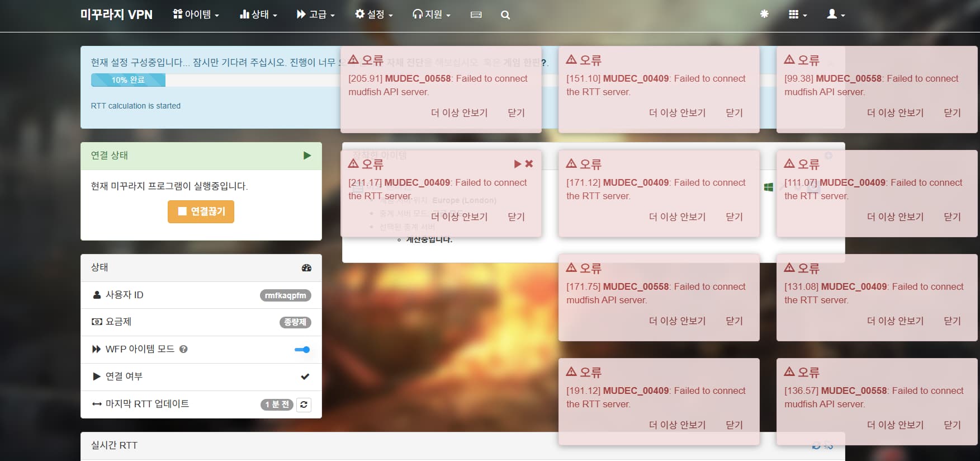Screen dimensions: 980x461
Task: Close the [131.08] MUDEC_00409 error toast
Action: tap(952, 321)
